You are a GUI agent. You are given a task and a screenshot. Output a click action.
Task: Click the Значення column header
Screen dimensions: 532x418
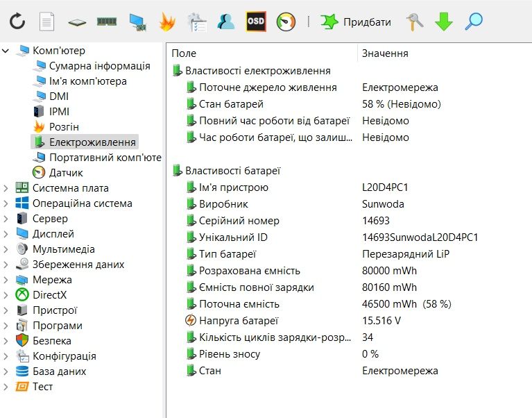(x=445, y=53)
